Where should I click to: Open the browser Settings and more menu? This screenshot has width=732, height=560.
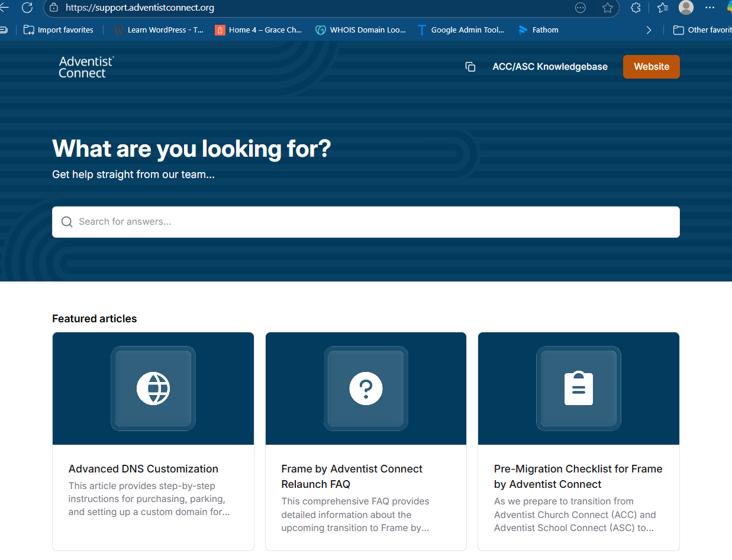(x=710, y=8)
